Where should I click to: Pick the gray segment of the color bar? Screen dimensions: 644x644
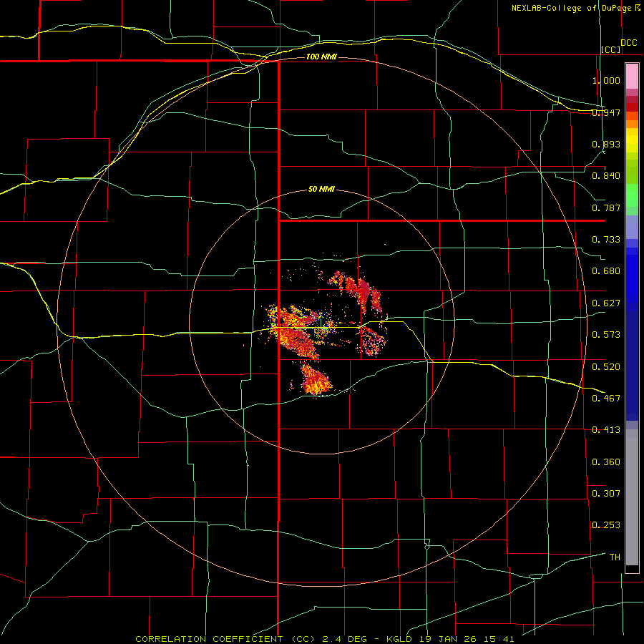[x=632, y=497]
